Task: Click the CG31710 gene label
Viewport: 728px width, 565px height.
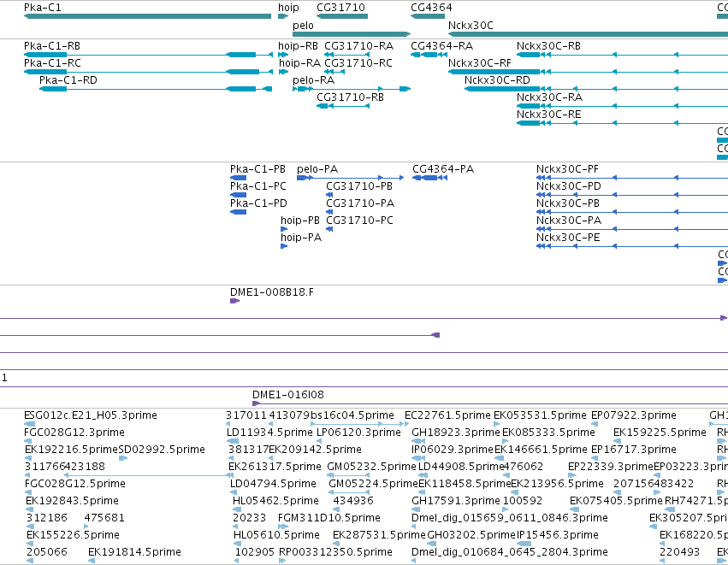Action: pos(340,8)
